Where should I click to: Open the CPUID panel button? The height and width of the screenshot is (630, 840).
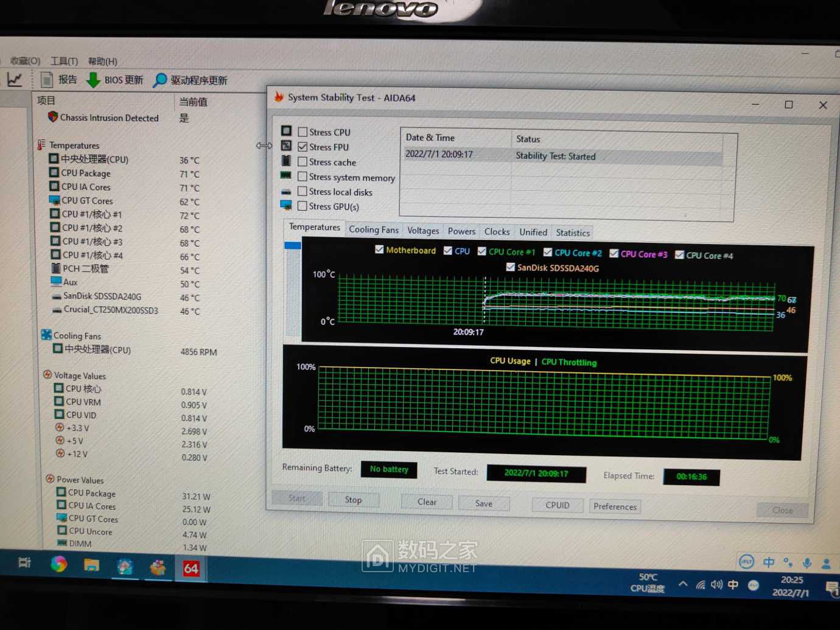pyautogui.click(x=558, y=505)
